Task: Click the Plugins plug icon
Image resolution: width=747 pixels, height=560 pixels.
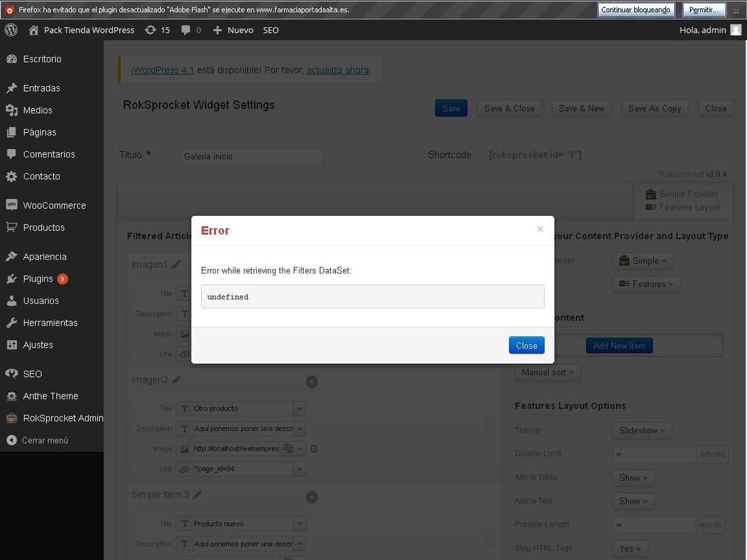Action: 12,278
